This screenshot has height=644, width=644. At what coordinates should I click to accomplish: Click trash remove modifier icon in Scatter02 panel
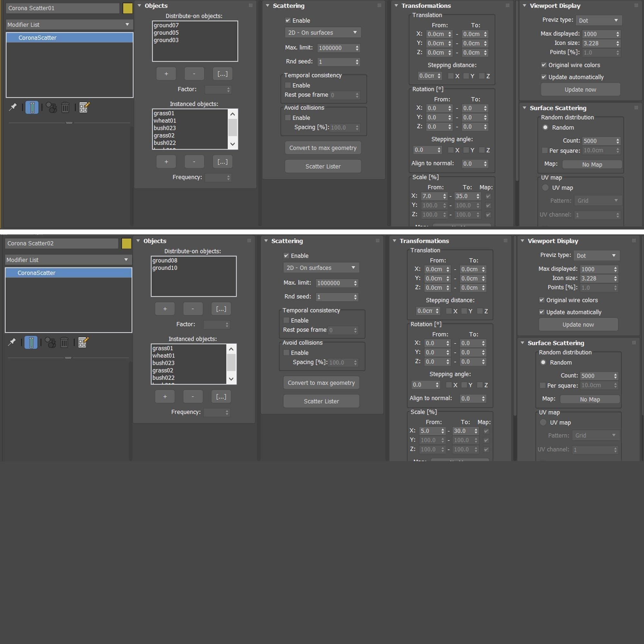click(x=64, y=342)
